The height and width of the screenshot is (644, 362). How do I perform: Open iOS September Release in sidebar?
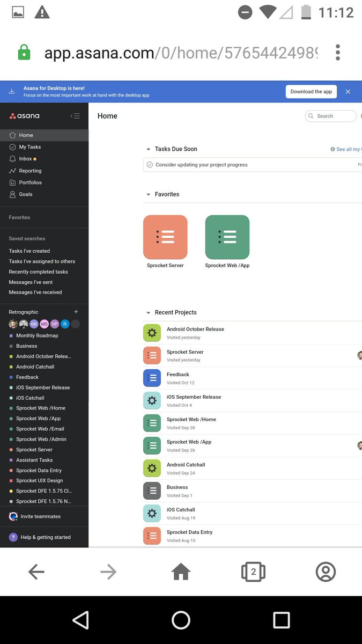coord(43,387)
